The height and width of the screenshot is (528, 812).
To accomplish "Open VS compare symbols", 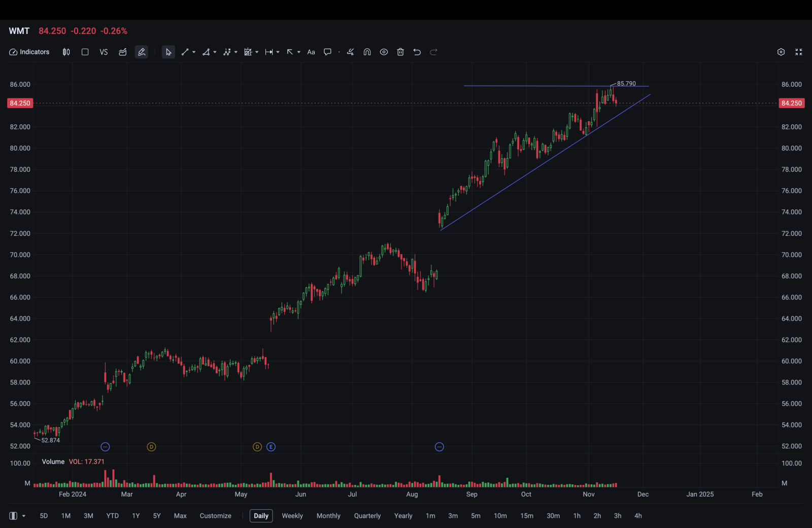I will 104,52.
